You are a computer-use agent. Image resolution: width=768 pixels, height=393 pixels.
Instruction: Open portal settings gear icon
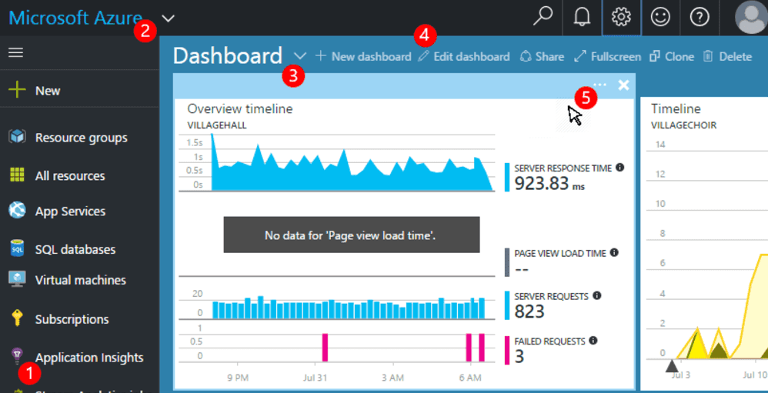click(x=621, y=18)
